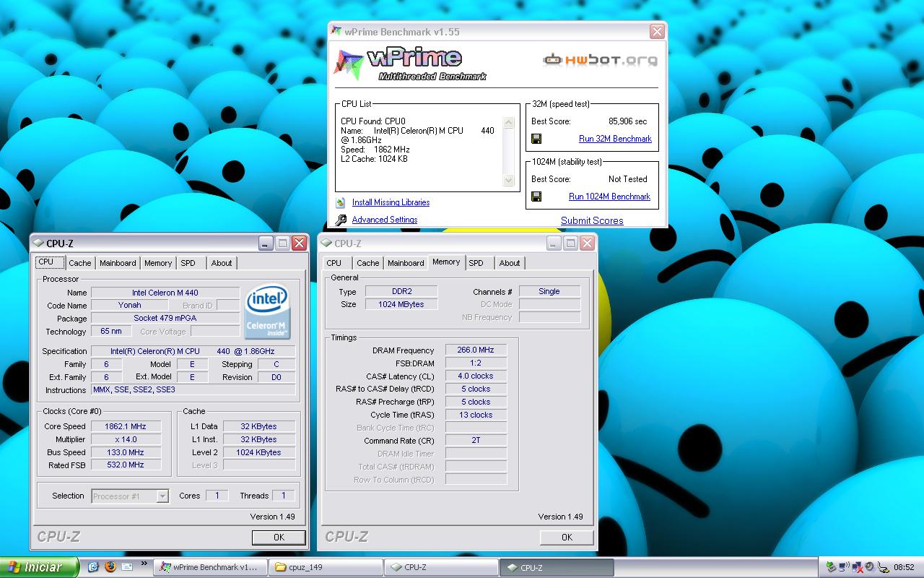The width and height of the screenshot is (924, 578).
Task: Expand hidden quick launch items chevron
Action: [144, 564]
